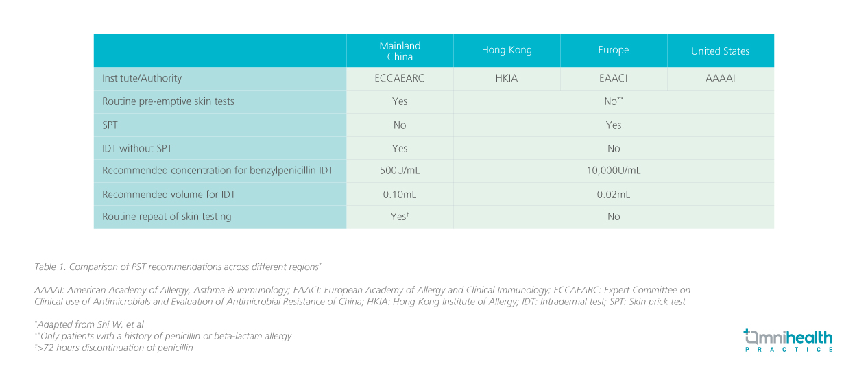Select the 500U/mL concentration cell

400,171
